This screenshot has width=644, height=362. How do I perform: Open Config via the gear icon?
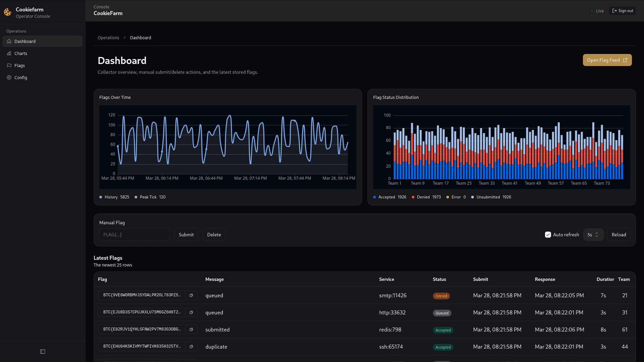coord(9,77)
